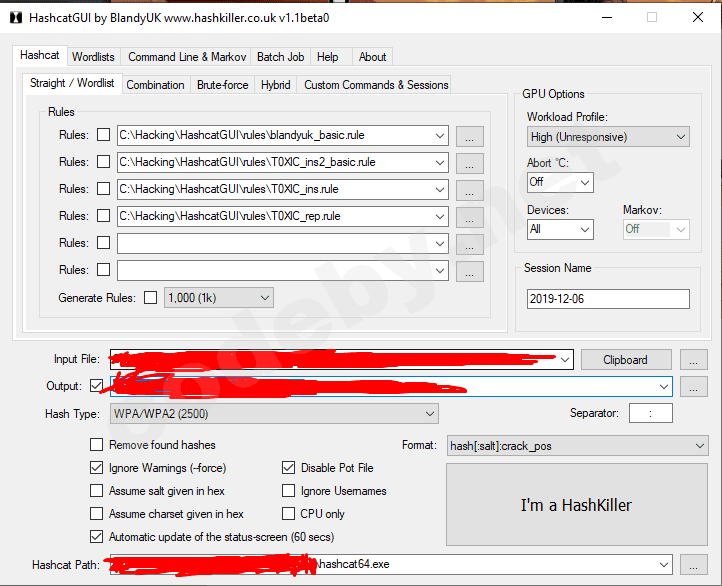Click ... browse button for fifth Rules row

[470, 244]
